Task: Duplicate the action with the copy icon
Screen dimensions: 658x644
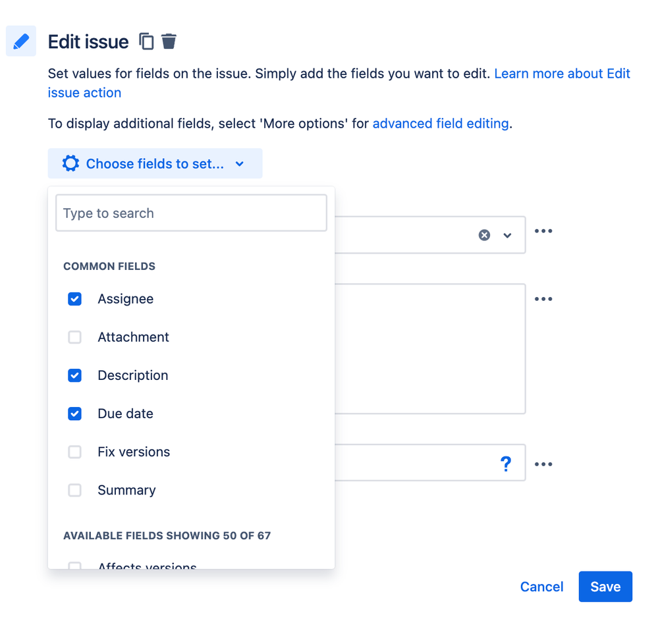Action: (x=146, y=41)
